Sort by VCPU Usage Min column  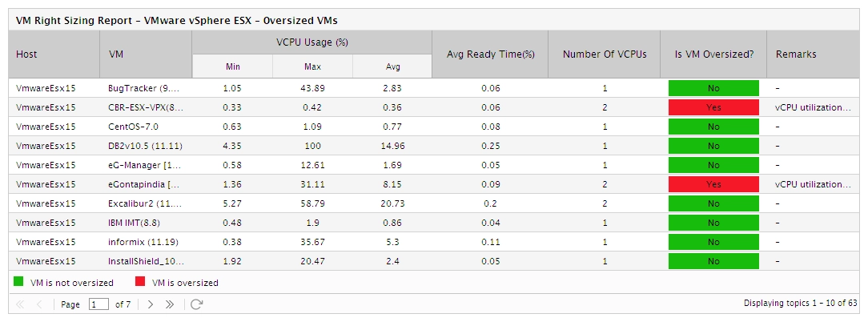(x=232, y=67)
